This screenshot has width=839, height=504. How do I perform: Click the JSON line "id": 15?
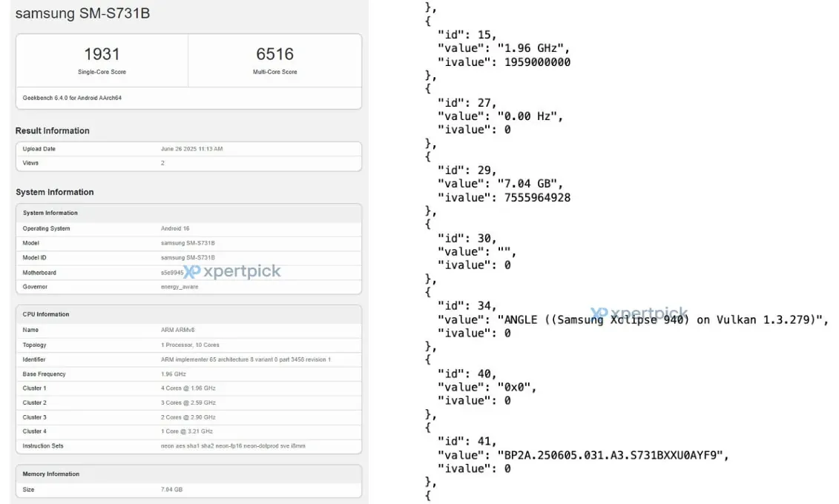click(x=467, y=35)
